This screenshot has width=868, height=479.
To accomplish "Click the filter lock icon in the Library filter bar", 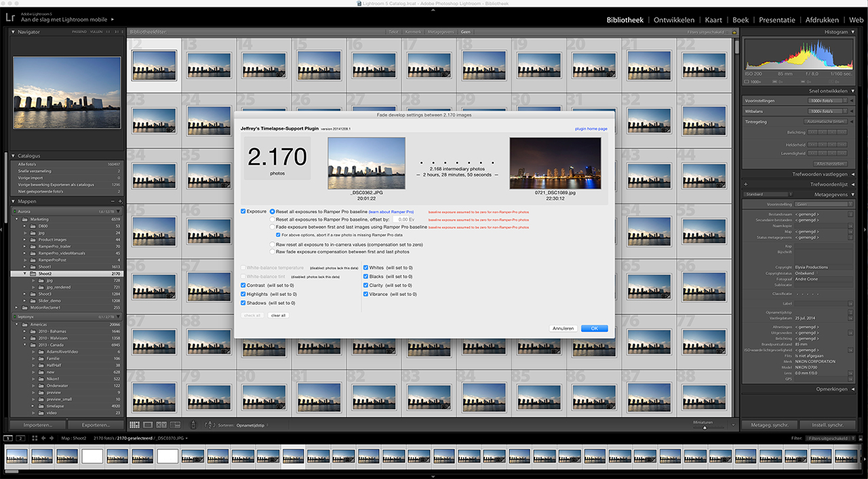I will pyautogui.click(x=733, y=32).
